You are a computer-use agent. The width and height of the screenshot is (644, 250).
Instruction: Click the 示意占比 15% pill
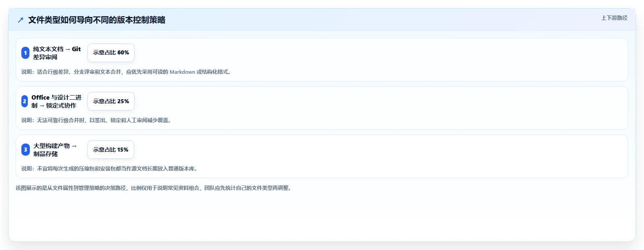(x=111, y=150)
